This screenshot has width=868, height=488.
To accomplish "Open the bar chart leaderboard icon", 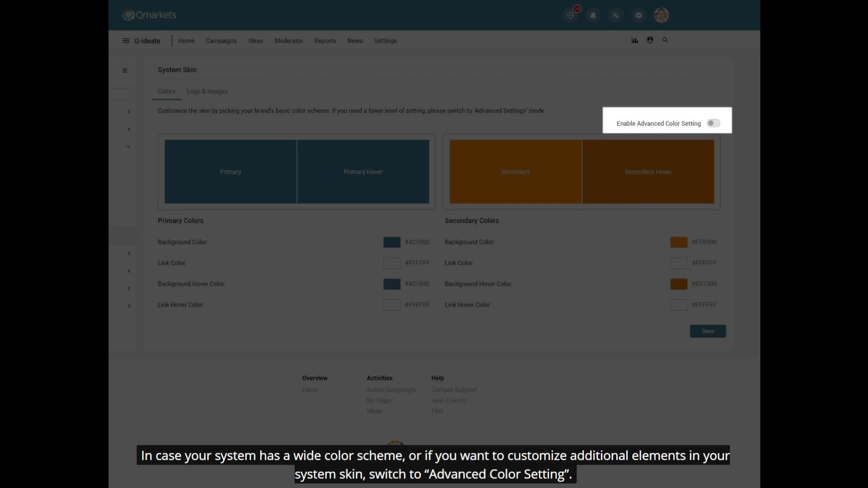I will tap(635, 40).
